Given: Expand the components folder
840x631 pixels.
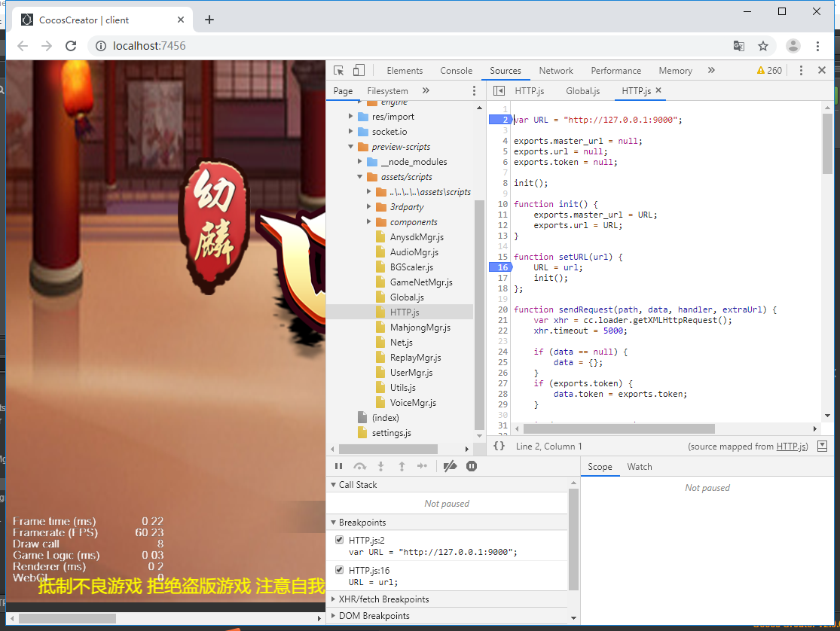Looking at the screenshot, I should click(369, 221).
